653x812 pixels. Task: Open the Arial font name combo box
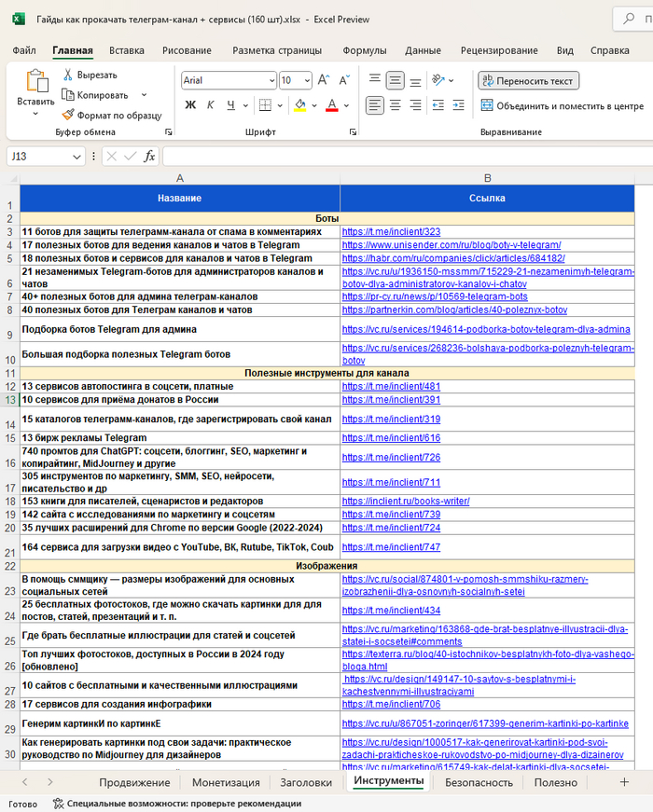(x=229, y=80)
